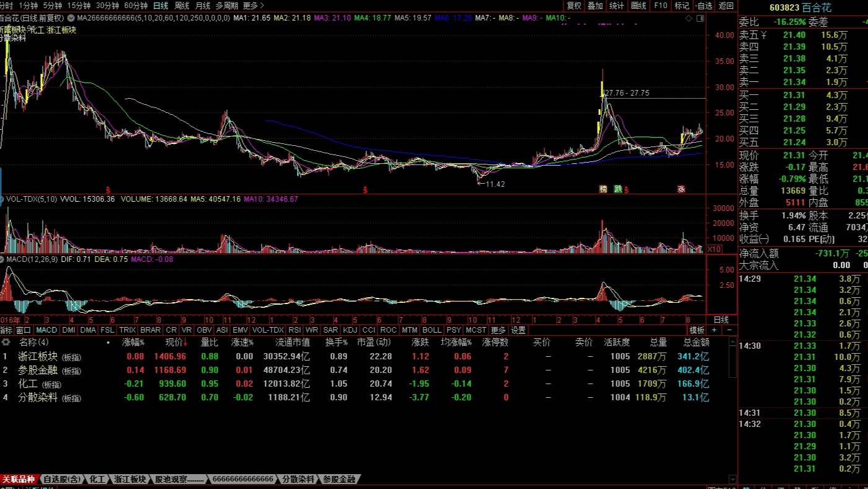Screen dimensions: 868x489
Task: Sort table by 涨幅% column header
Action: coord(133,342)
